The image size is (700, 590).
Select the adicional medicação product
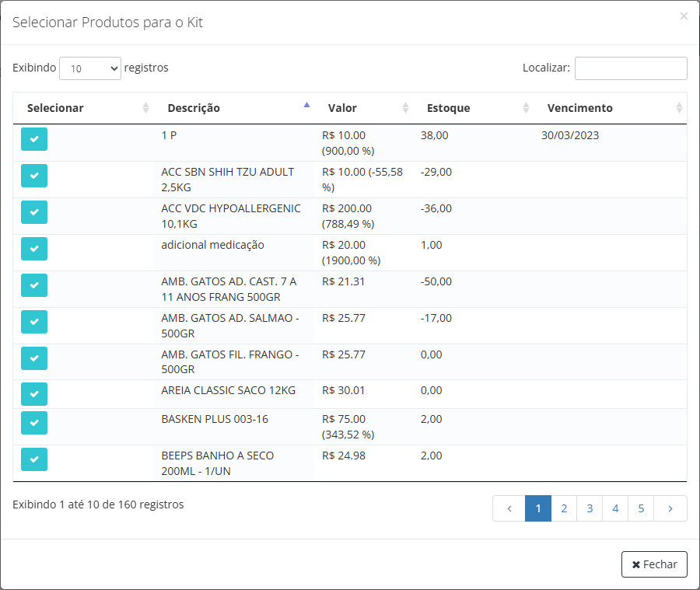coord(34,249)
